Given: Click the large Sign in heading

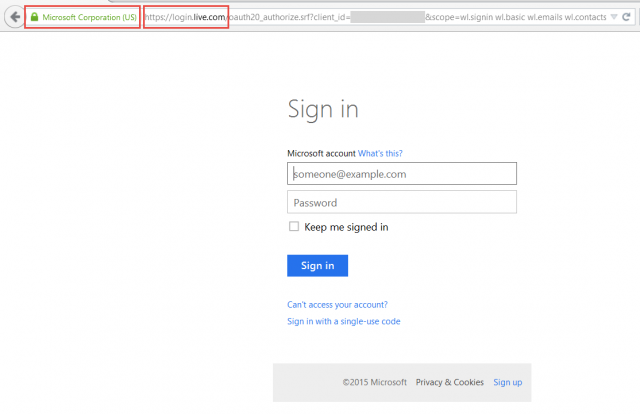Looking at the screenshot, I should click(322, 110).
